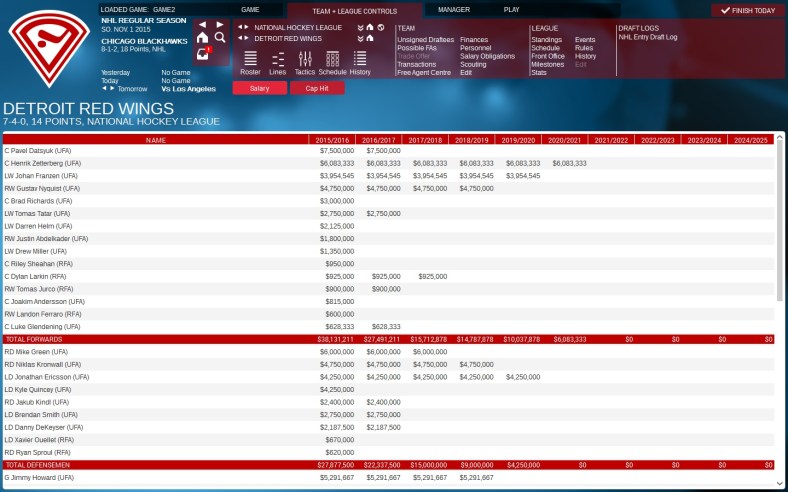Switch to the Manager tab

(454, 9)
